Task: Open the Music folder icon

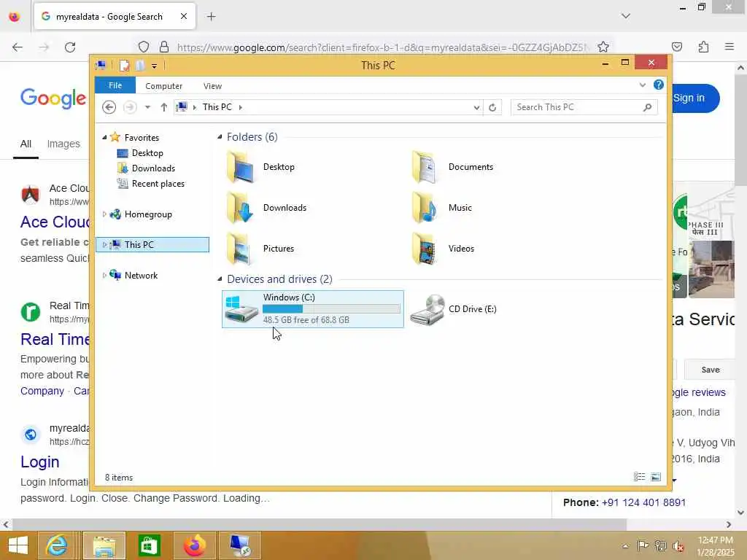Action: pyautogui.click(x=424, y=208)
